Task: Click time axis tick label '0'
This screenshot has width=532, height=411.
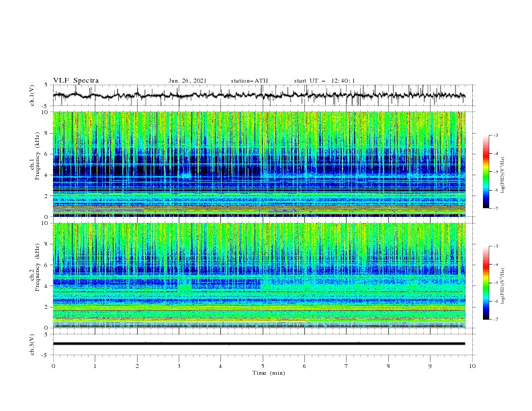Action: click(53, 366)
